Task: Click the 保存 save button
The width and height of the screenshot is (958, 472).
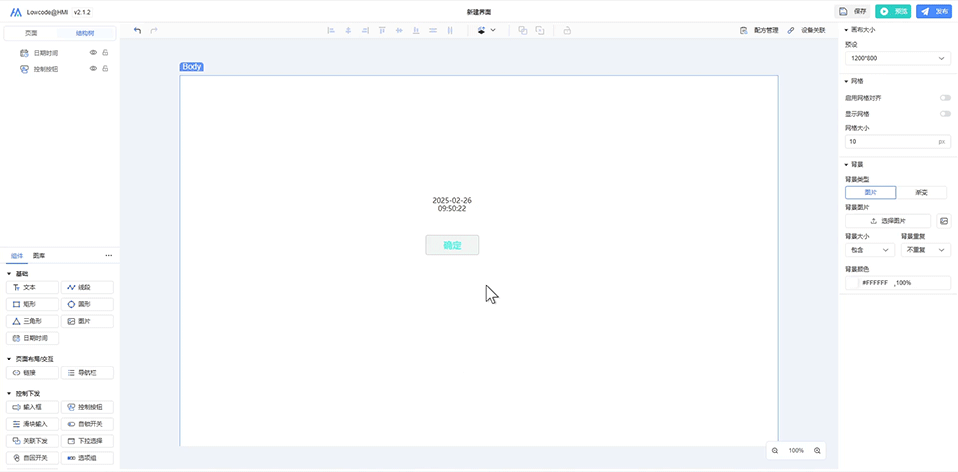Action: point(852,12)
